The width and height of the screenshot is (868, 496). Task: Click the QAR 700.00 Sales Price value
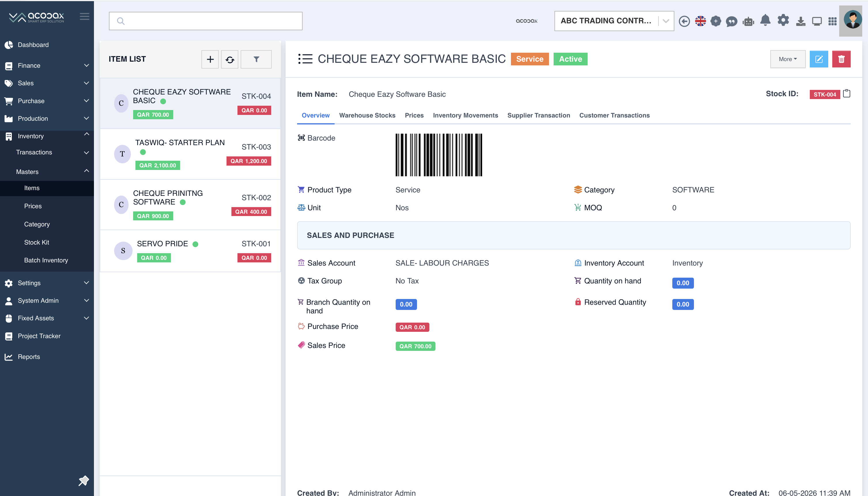click(415, 347)
